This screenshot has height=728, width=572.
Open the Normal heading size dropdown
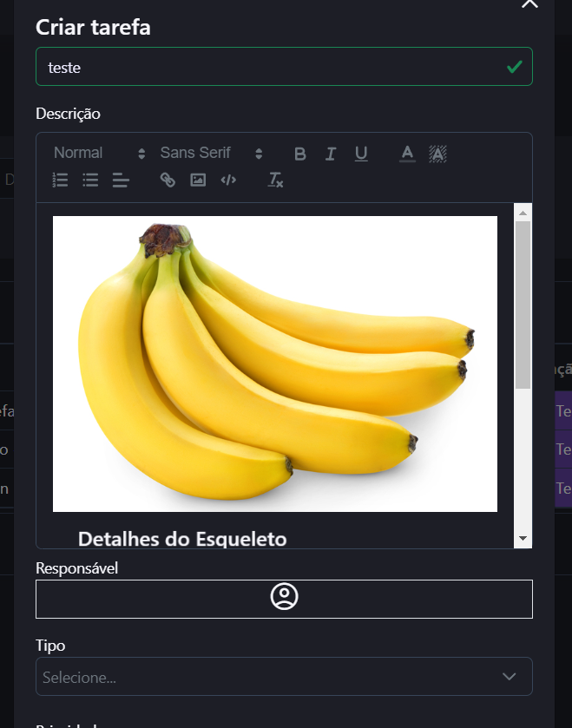pyautogui.click(x=99, y=153)
